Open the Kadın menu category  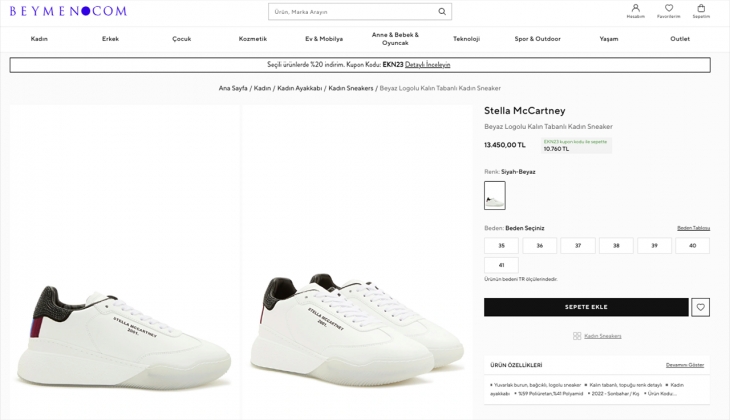[39, 39]
